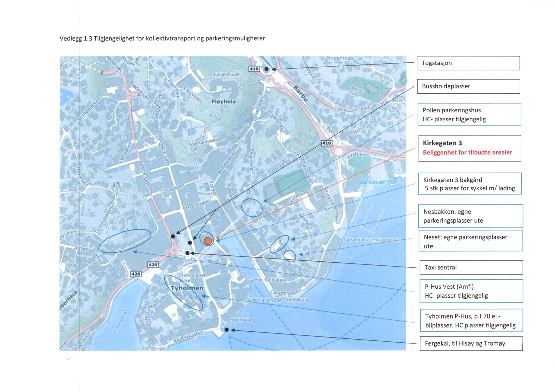
Task: Click the Nesheia map label
Action: tap(304, 221)
